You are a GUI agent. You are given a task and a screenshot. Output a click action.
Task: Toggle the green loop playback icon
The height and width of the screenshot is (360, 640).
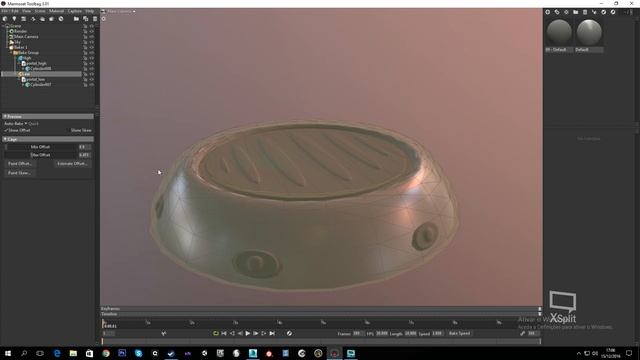pos(216,333)
